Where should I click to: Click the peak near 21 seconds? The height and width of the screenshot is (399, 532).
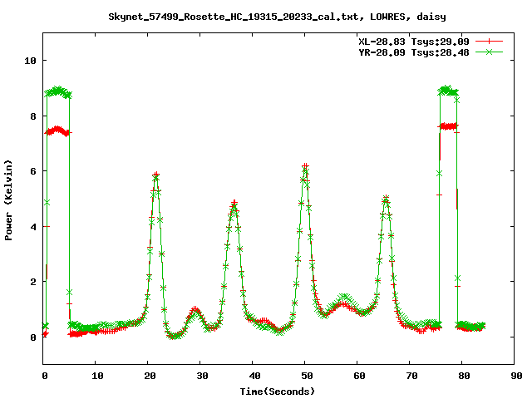click(x=155, y=175)
